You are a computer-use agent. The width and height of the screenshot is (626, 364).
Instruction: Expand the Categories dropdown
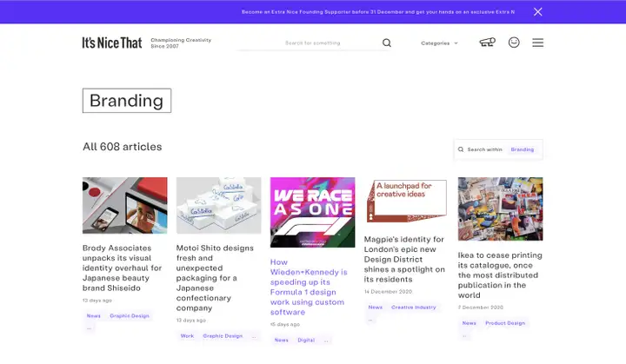[439, 43]
